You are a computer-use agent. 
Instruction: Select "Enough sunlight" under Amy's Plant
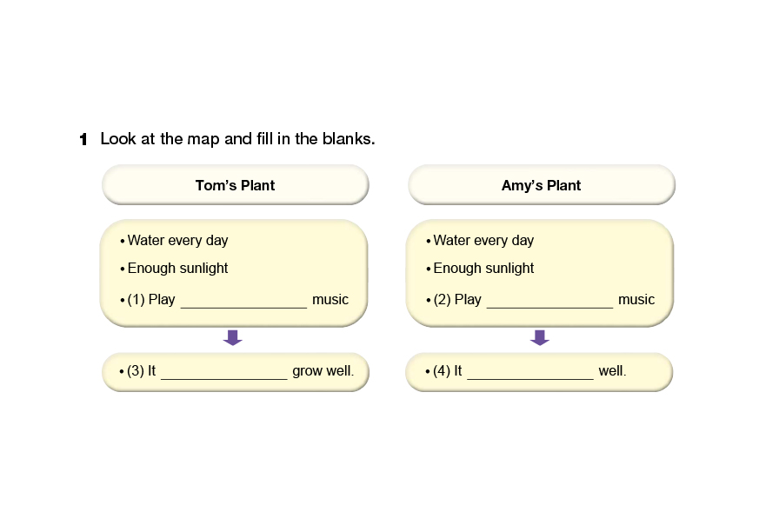pyautogui.click(x=483, y=269)
